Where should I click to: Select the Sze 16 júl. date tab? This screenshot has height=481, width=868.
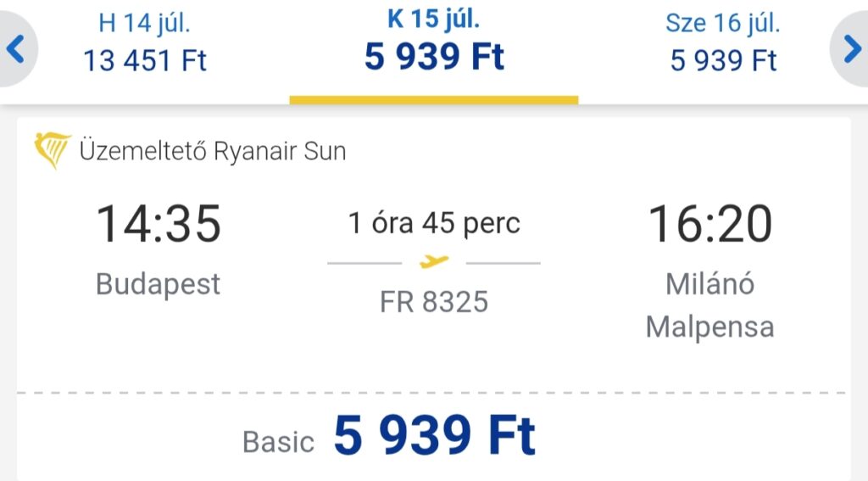pyautogui.click(x=723, y=42)
